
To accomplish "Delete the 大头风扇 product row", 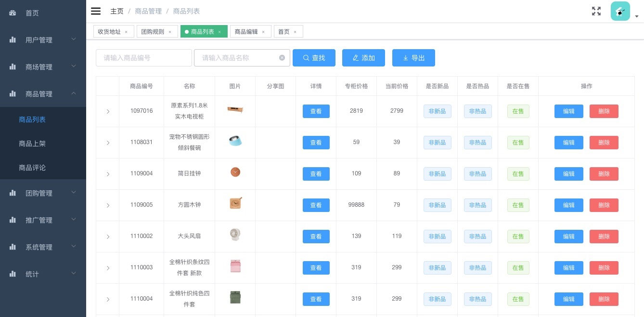I will [604, 237].
